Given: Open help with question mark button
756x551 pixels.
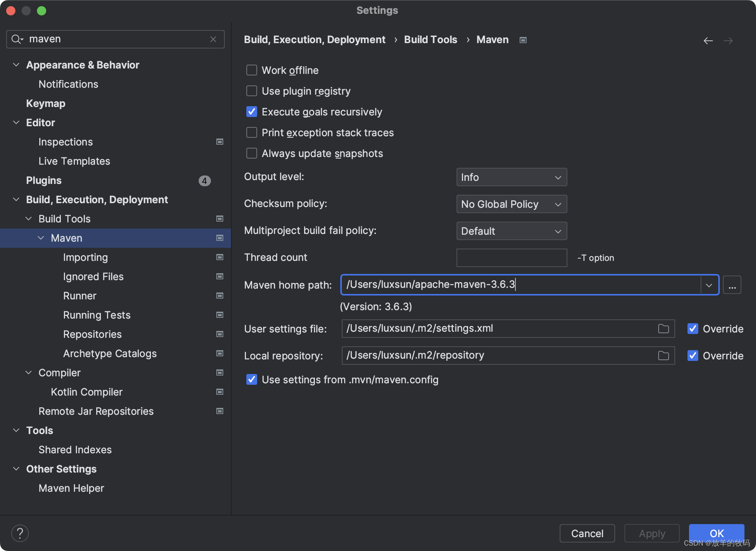Looking at the screenshot, I should 20,533.
